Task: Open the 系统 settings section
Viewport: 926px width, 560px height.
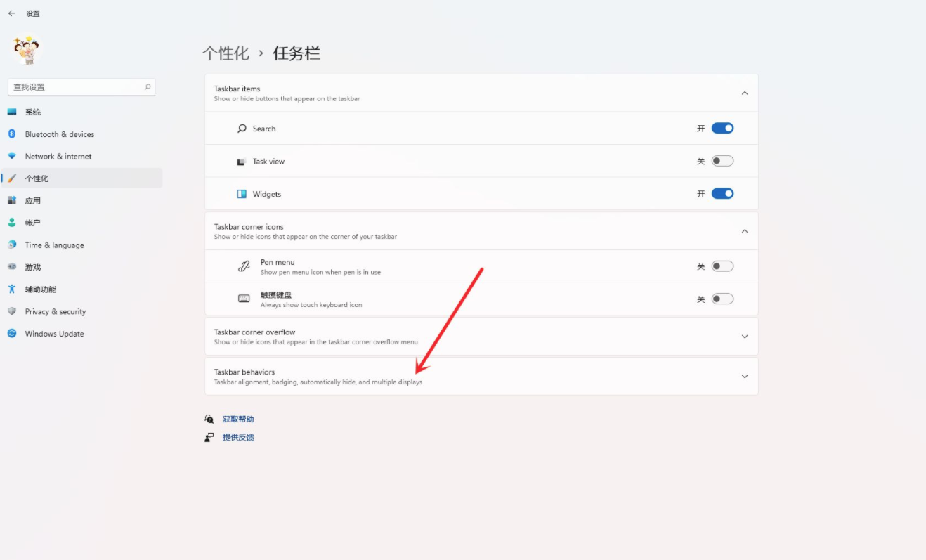Action: pyautogui.click(x=33, y=111)
